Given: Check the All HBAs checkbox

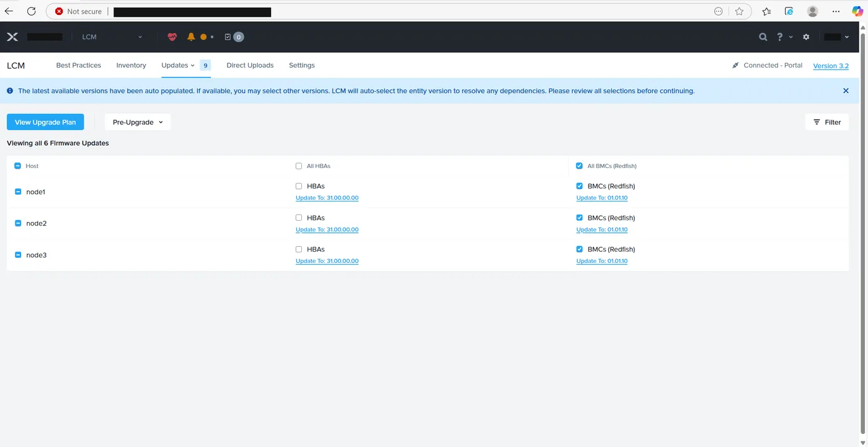Looking at the screenshot, I should [299, 166].
